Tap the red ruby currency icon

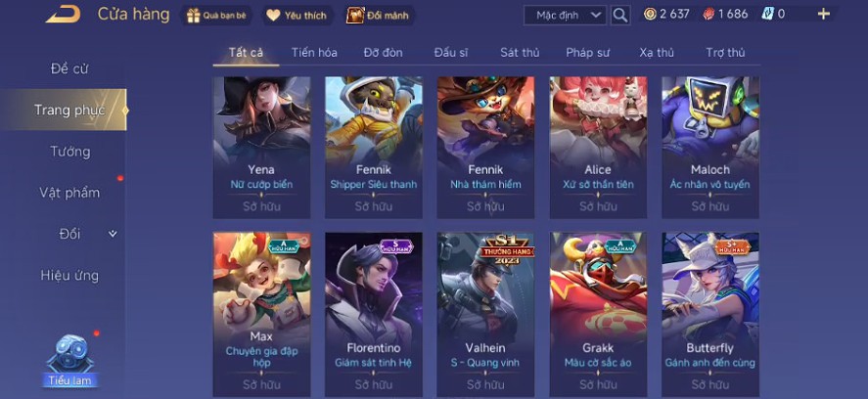tap(708, 15)
